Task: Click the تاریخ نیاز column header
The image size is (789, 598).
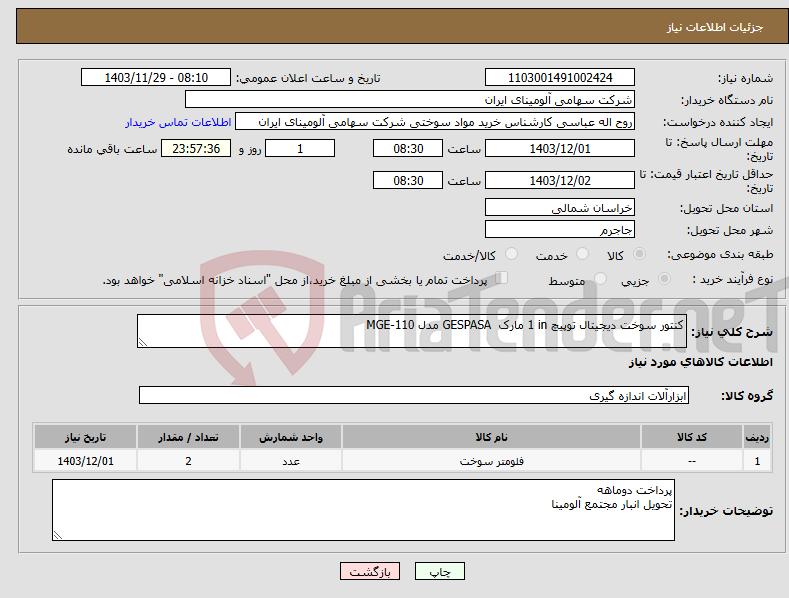Action: pos(86,437)
